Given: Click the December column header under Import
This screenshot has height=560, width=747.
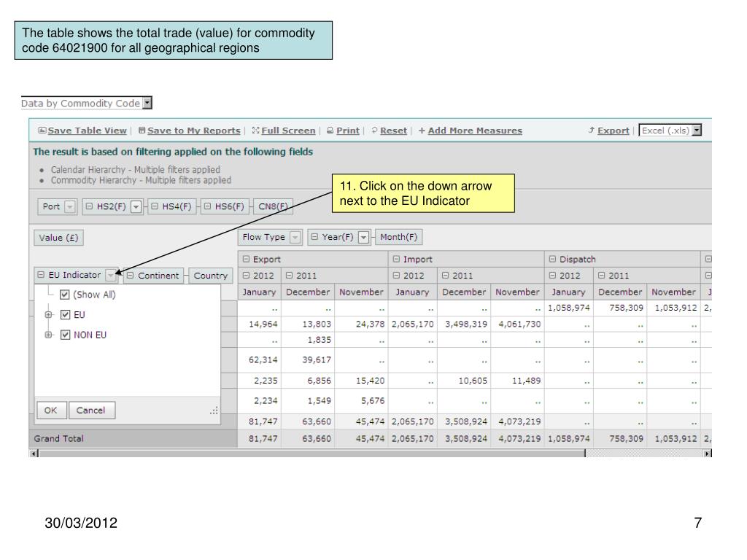Looking at the screenshot, I should click(464, 292).
